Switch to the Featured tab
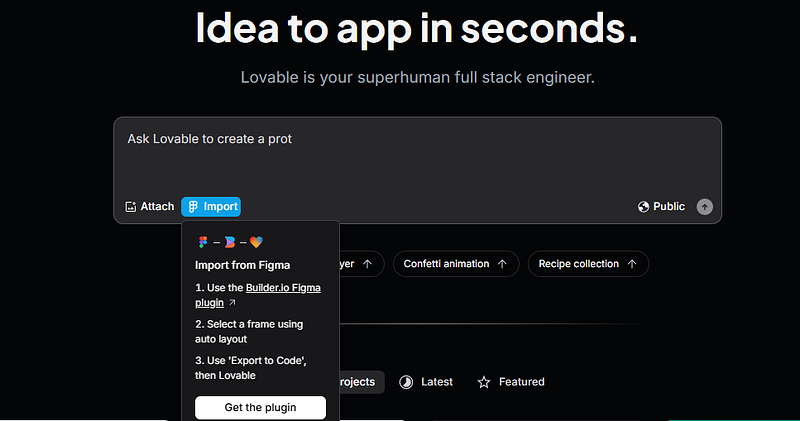 pos(511,382)
